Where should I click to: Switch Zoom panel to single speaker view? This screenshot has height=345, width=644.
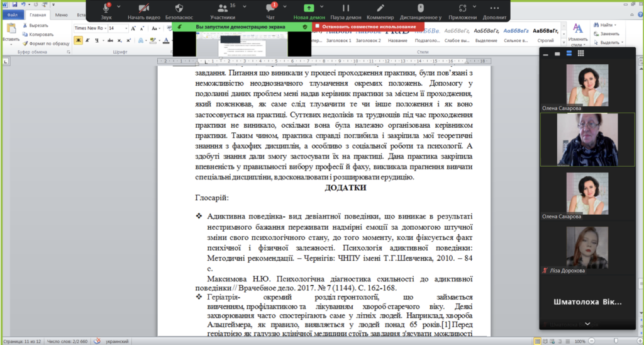557,54
